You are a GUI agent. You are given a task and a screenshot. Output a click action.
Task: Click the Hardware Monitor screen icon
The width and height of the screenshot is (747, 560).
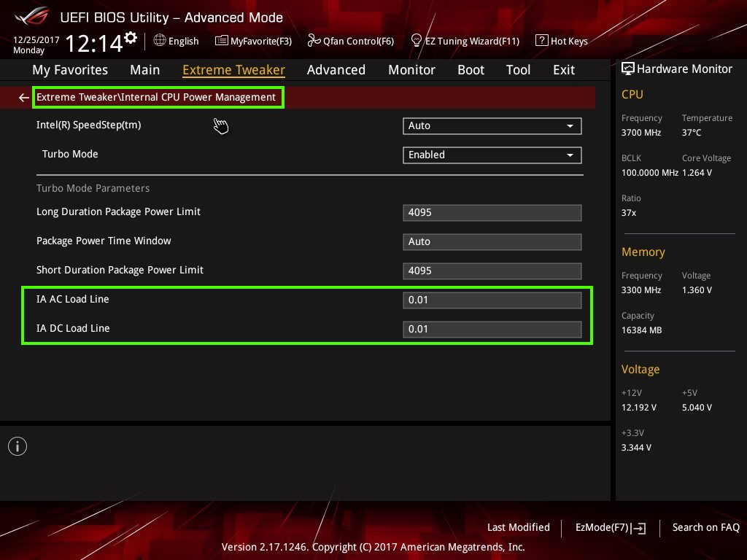point(628,69)
